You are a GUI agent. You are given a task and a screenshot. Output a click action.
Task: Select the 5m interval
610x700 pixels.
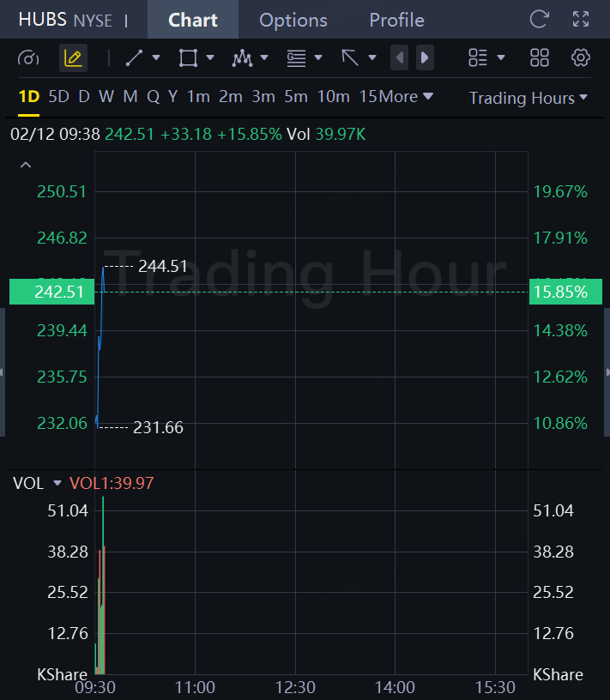pyautogui.click(x=296, y=96)
